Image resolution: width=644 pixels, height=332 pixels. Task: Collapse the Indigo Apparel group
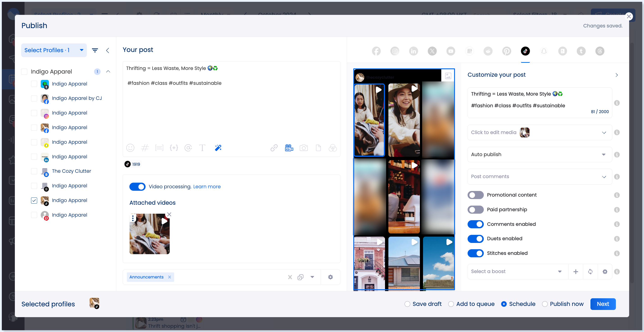pyautogui.click(x=108, y=72)
